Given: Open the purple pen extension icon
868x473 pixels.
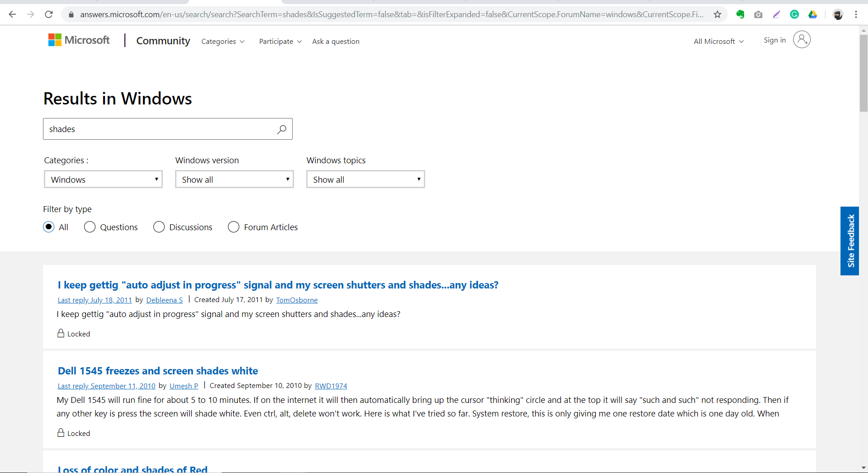Looking at the screenshot, I should [776, 14].
